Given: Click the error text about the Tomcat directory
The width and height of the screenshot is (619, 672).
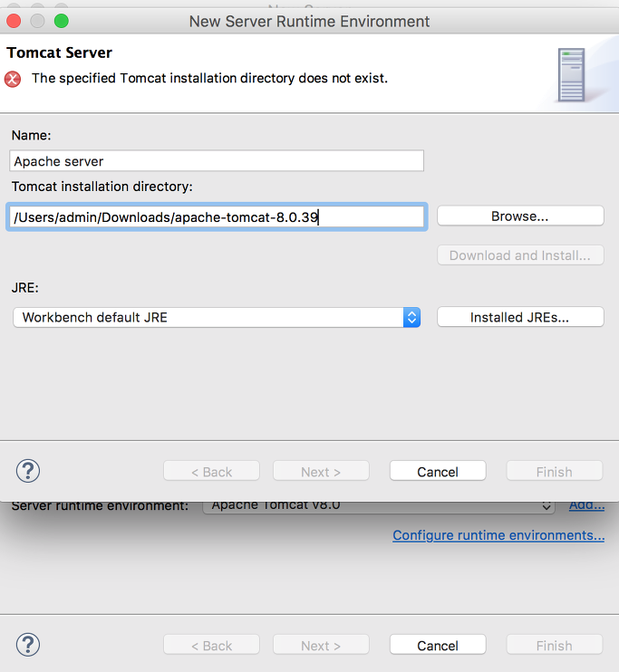Looking at the screenshot, I should 209,79.
